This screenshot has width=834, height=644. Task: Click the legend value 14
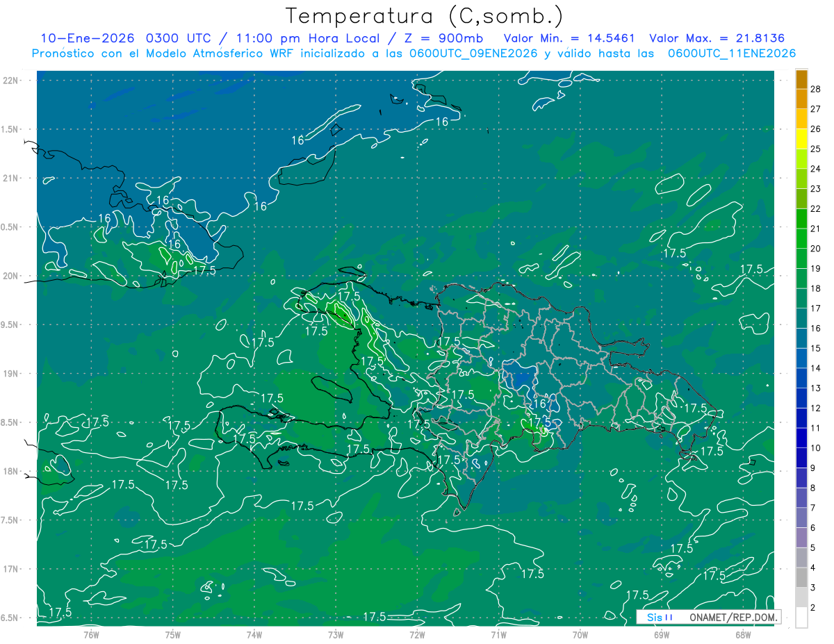pos(816,368)
